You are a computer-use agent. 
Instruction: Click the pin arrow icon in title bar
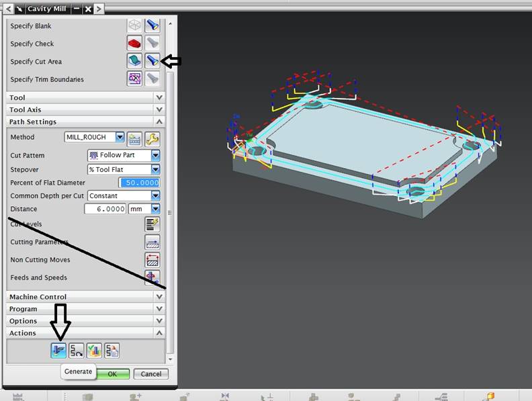tap(19, 9)
